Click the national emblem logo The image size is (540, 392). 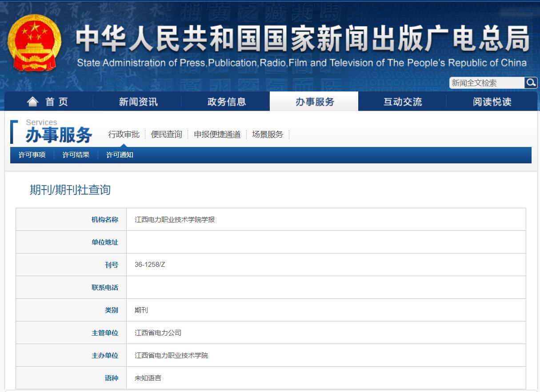pyautogui.click(x=35, y=44)
